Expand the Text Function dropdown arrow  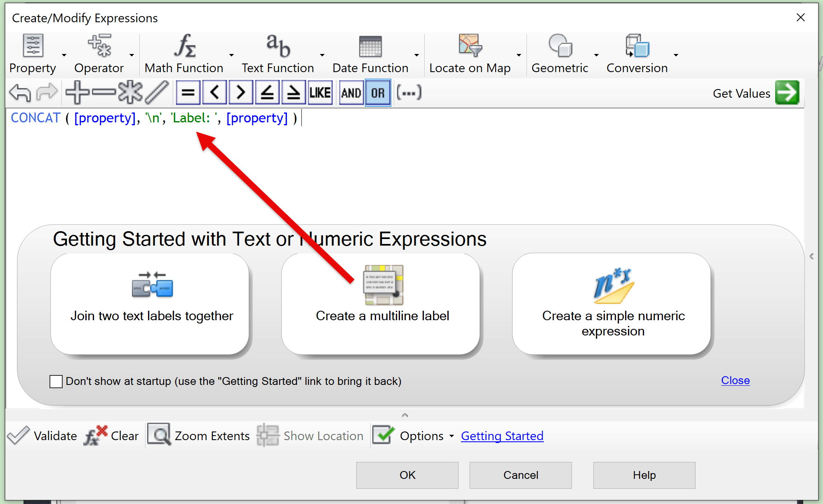(322, 55)
